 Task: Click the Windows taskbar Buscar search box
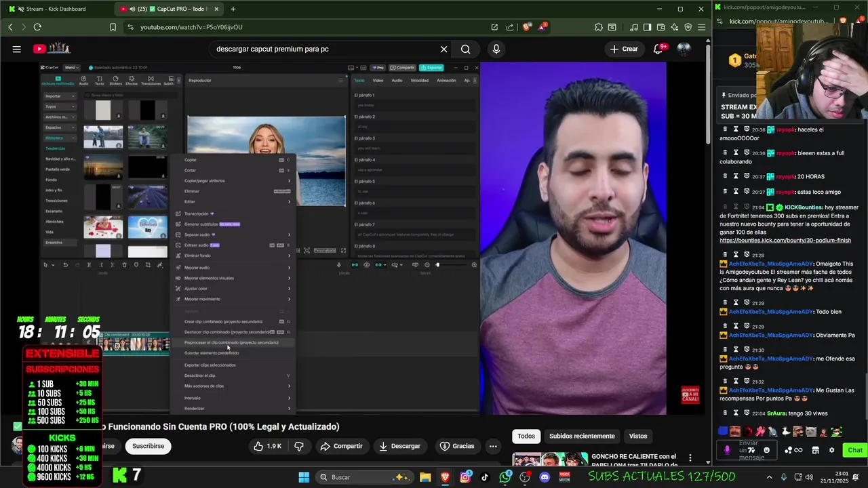pos(363,477)
